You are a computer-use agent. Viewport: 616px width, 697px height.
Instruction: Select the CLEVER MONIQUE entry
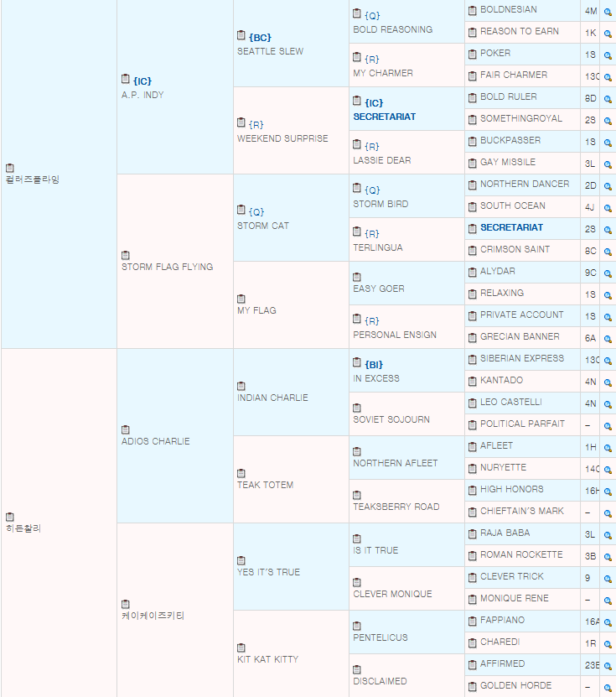392,594
